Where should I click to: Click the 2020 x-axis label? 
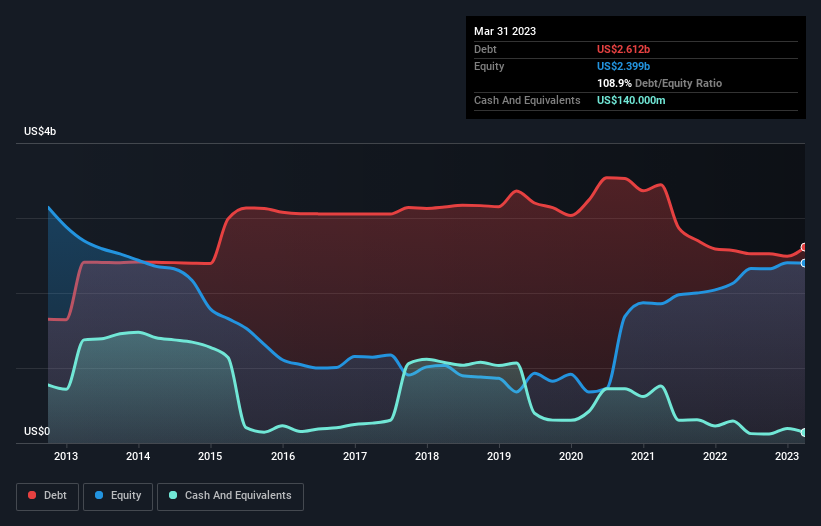tap(571, 456)
